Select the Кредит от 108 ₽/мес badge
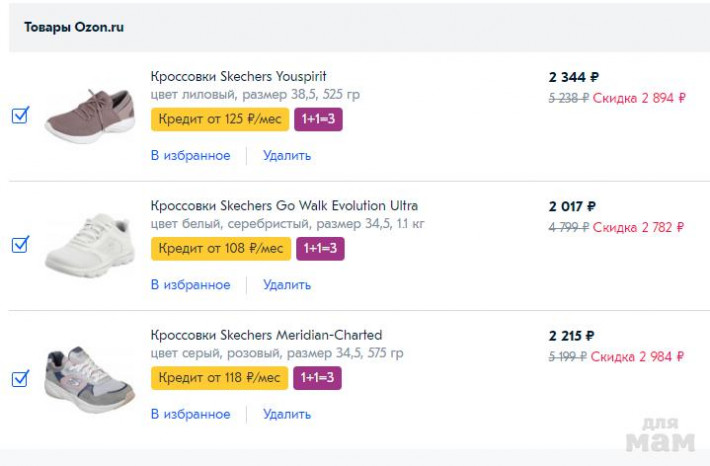Screen dimensions: 710x466 [221, 248]
